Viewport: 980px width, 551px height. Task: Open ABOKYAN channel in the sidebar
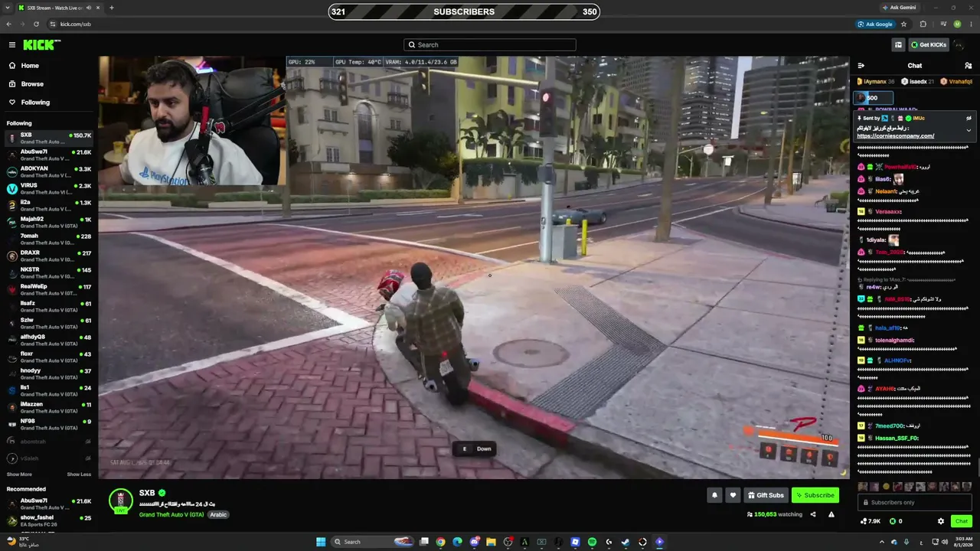49,172
